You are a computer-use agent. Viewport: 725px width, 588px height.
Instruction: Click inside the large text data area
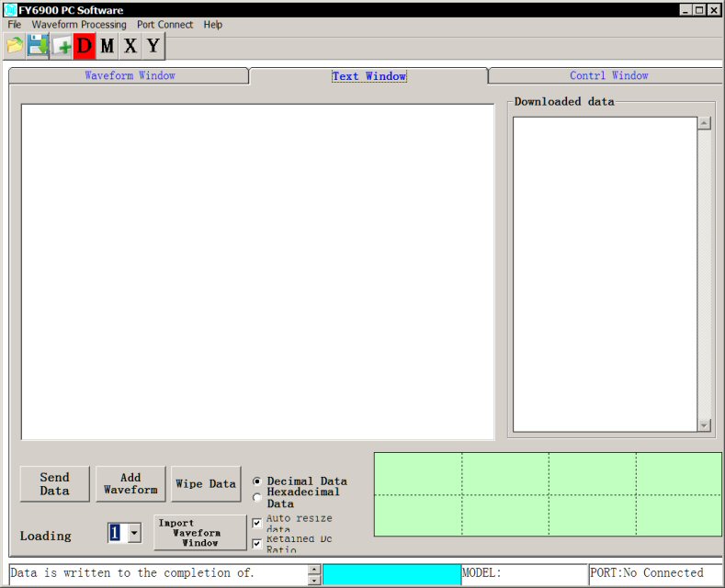(x=257, y=272)
